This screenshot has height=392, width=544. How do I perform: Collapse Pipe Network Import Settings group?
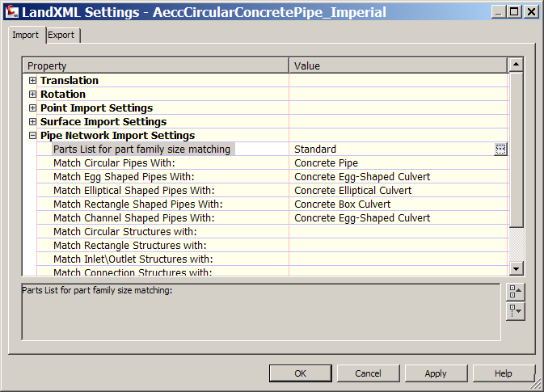point(33,136)
